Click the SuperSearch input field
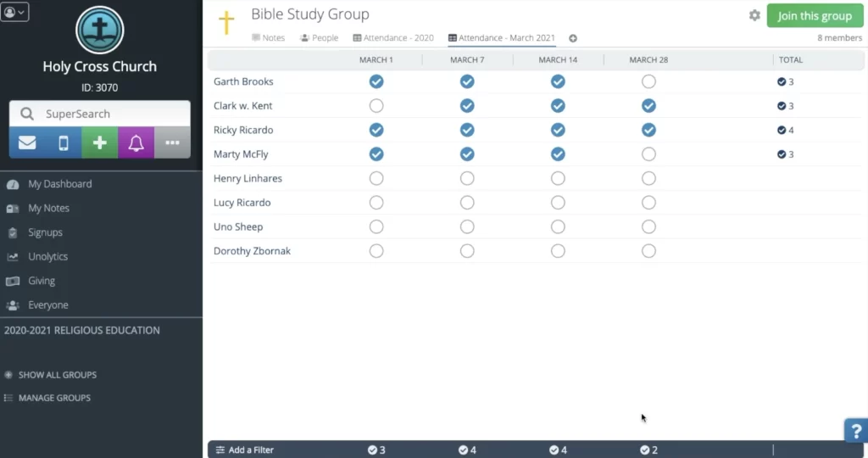The width and height of the screenshot is (868, 458). [110, 114]
